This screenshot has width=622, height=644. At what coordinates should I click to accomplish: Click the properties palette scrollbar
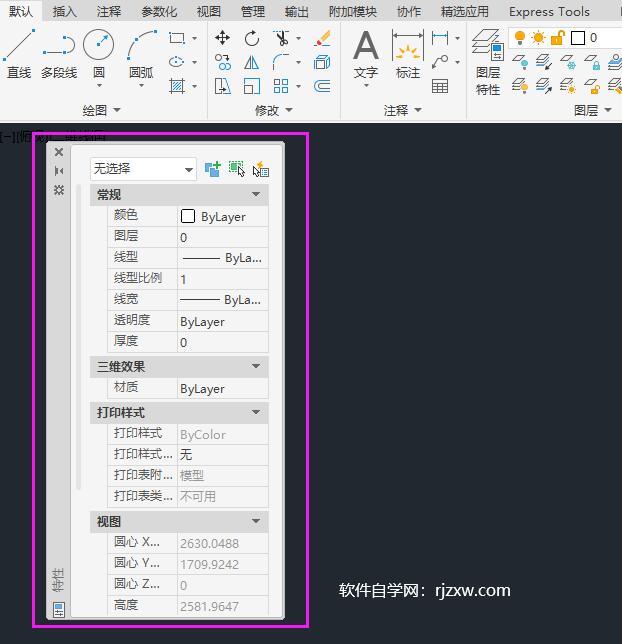tap(78, 337)
